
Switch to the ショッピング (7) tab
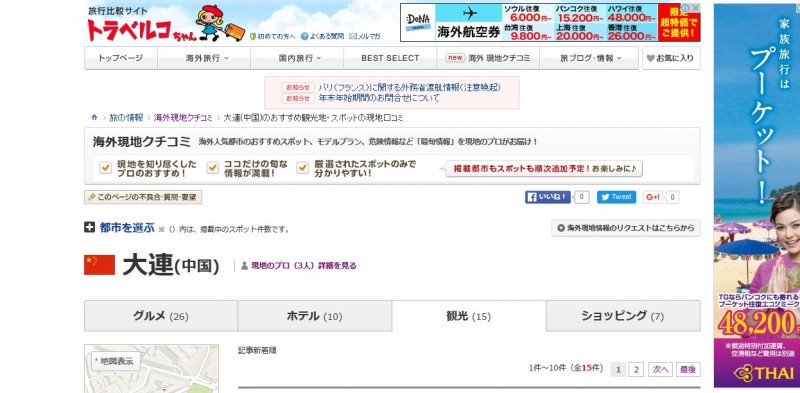pyautogui.click(x=623, y=316)
